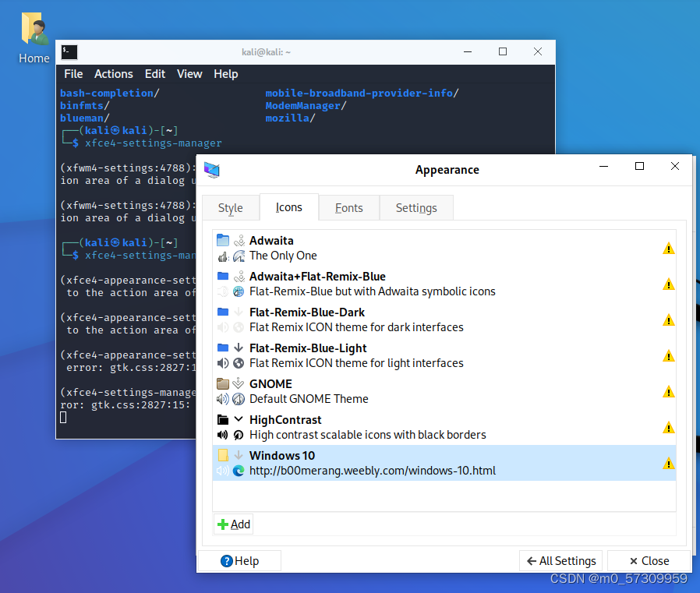Image resolution: width=700 pixels, height=593 pixels.
Task: Select the Icons tab
Action: [x=289, y=207]
